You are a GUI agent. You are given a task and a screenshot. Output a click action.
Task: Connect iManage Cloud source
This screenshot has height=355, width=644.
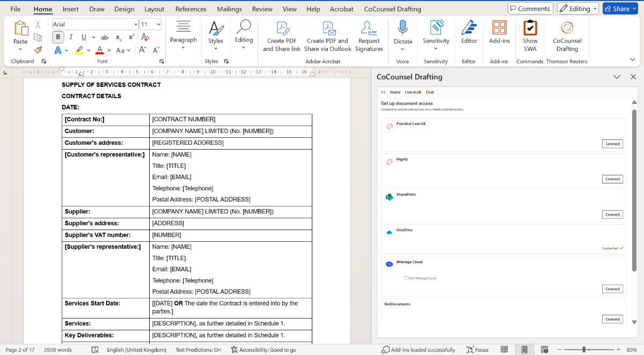click(x=612, y=289)
